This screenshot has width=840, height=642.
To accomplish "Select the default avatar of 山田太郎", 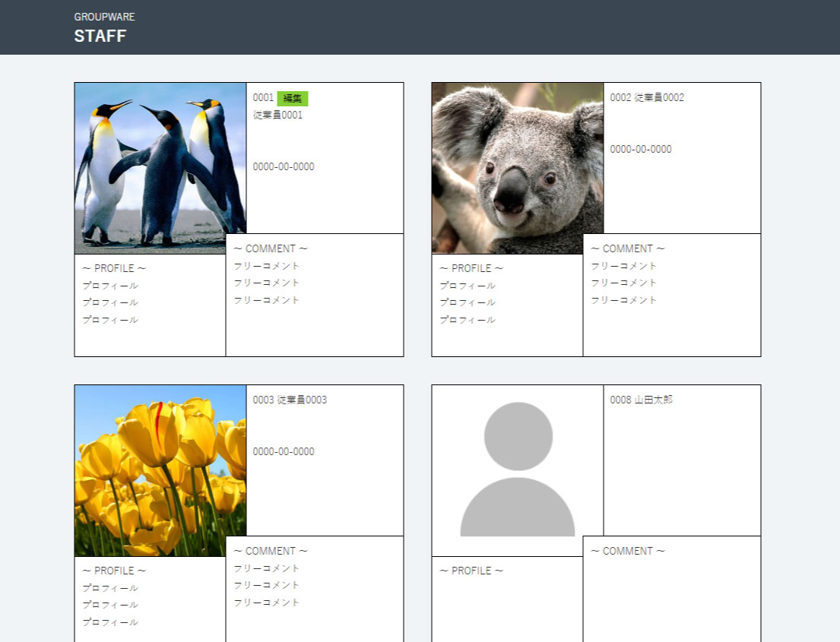I will coord(518,470).
